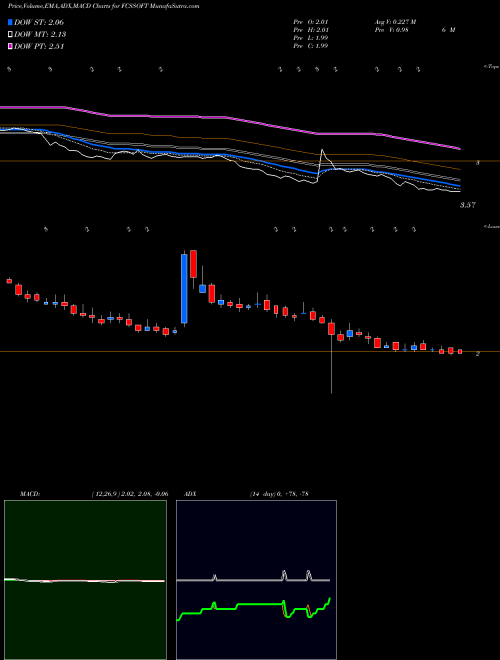Select the 'DOW MT: 2.13' label
The width and height of the screenshot is (500, 660).
point(40,35)
